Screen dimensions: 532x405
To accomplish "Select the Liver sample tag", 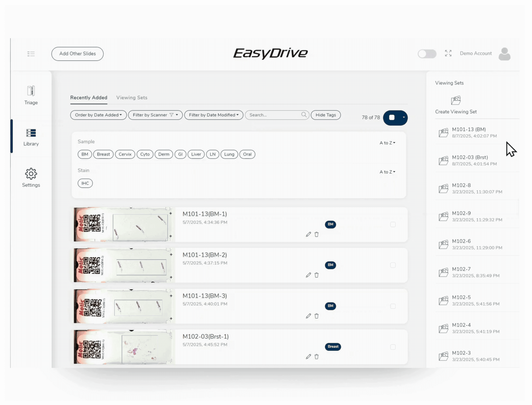I will (x=196, y=154).
